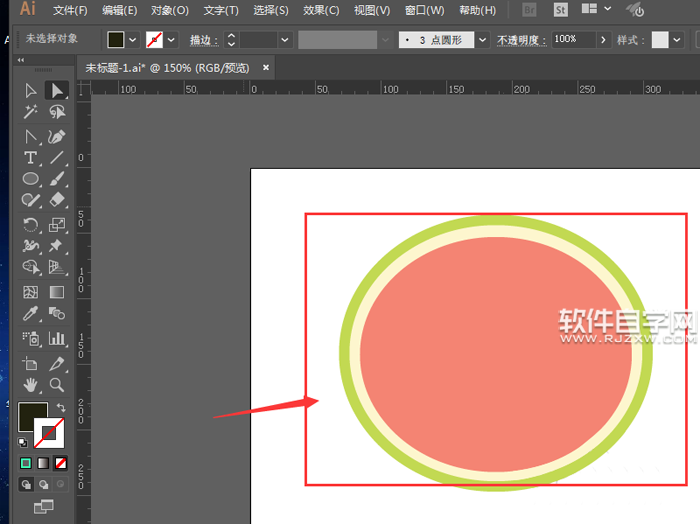Activate the Rotate tool
The height and width of the screenshot is (524, 700).
(31, 224)
